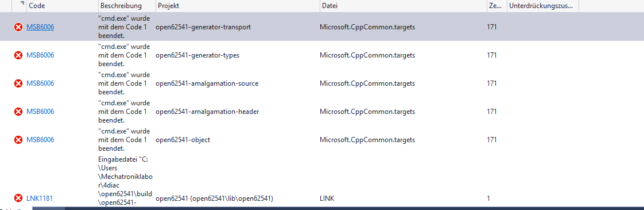Click error icon for open62541-amalgamation-source row

(18, 83)
